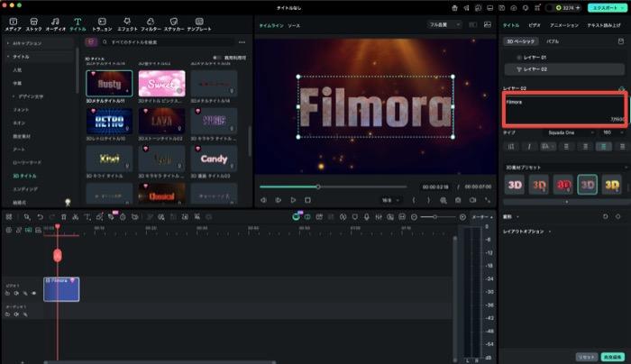Click the undo arrow in timeline toolbar
Viewport: 631px width, 364px height.
click(41, 217)
